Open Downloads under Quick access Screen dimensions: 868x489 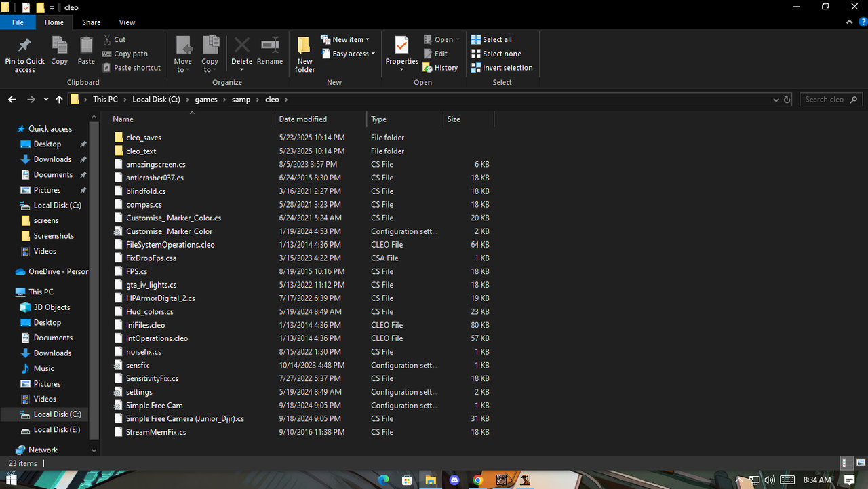pos(52,159)
